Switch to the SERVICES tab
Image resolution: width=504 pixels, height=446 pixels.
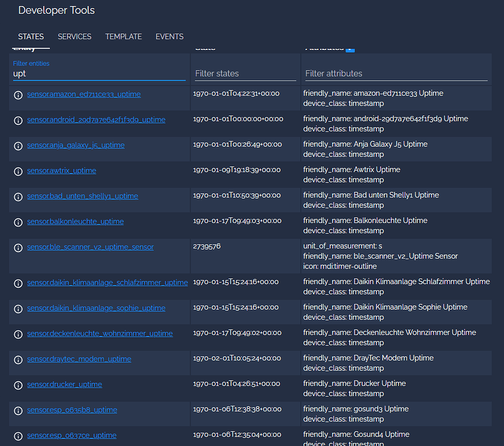pyautogui.click(x=74, y=36)
